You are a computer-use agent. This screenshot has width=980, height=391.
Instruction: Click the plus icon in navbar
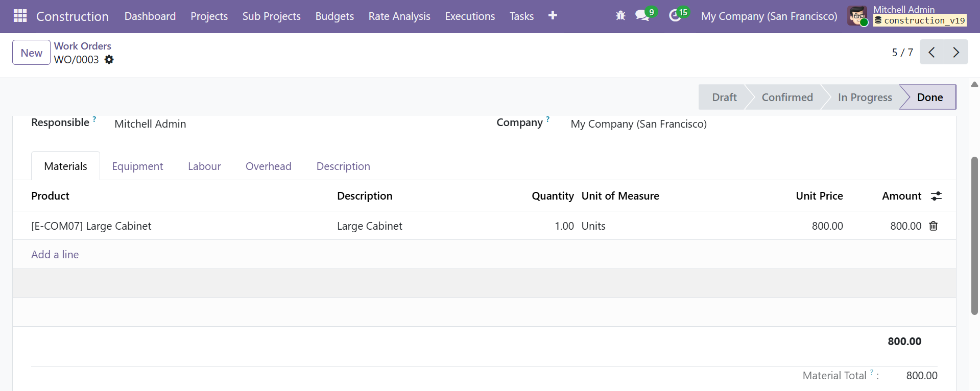553,16
